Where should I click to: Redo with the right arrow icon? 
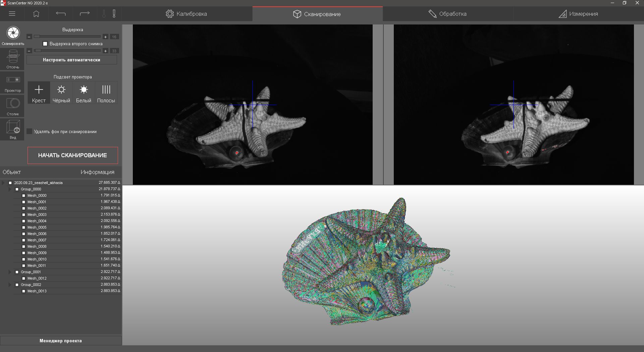85,14
